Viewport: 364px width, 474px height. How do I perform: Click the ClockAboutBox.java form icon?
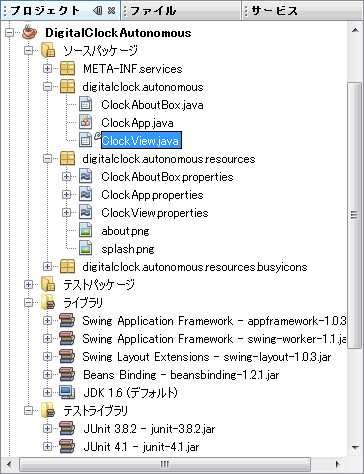click(85, 104)
